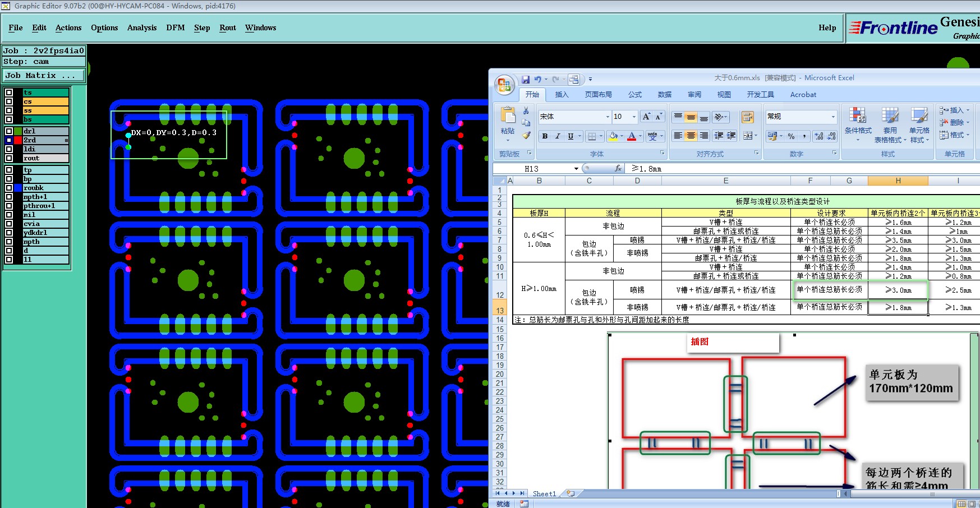This screenshot has height=508, width=980.
Task: Save the Excel workbook via quick access
Action: pyautogui.click(x=526, y=80)
